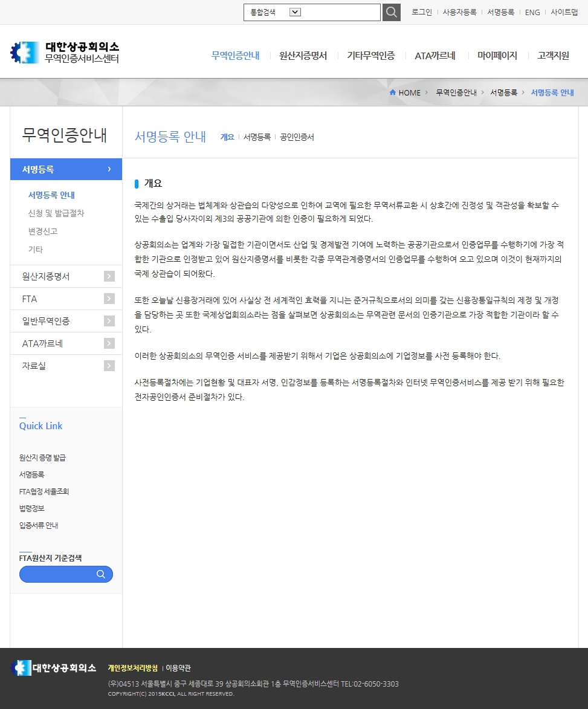The height and width of the screenshot is (709, 588).
Task: Open the 마이페이지 top menu
Action: pyautogui.click(x=497, y=56)
